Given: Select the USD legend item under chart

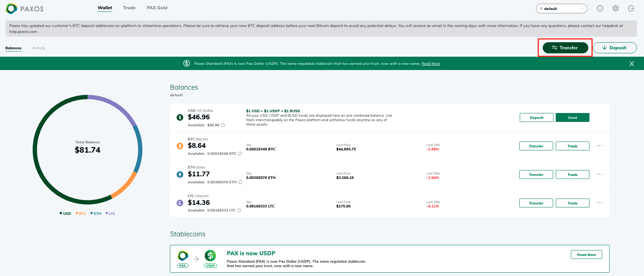Looking at the screenshot, I should click(x=65, y=213).
